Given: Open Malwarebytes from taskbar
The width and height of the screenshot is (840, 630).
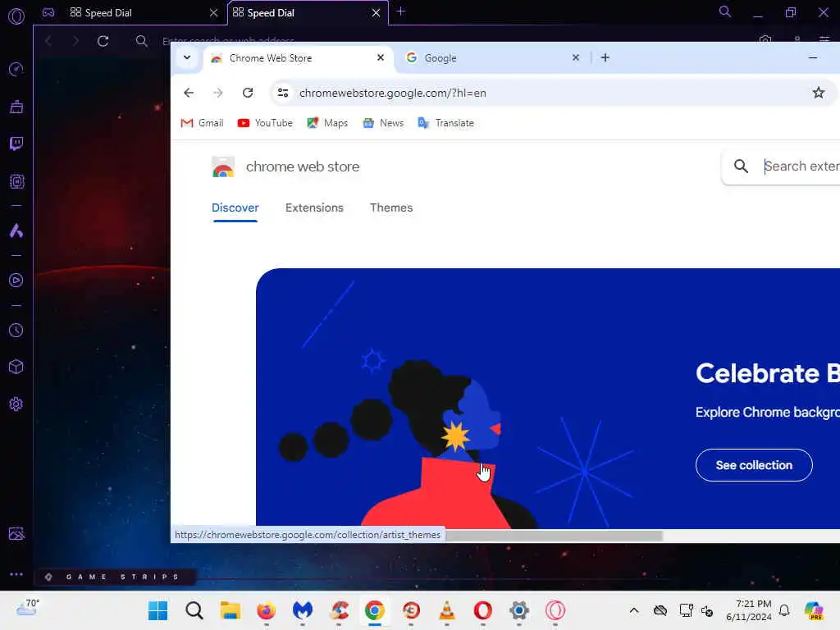Looking at the screenshot, I should [x=303, y=610].
